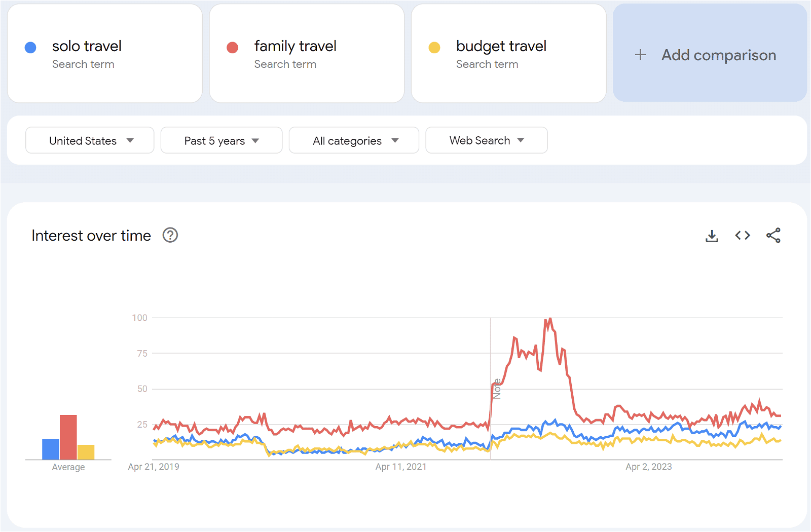Edit the budget travel search term
The image size is (811, 532).
tap(501, 46)
